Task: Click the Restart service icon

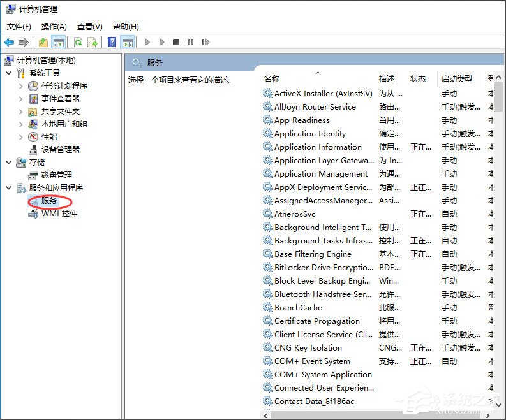Action: (205, 42)
